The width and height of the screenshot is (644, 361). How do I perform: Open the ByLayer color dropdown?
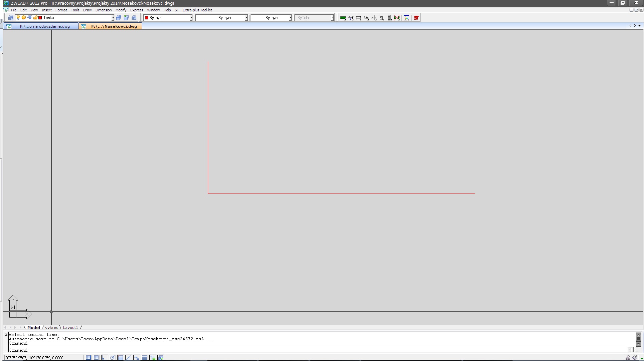(191, 18)
